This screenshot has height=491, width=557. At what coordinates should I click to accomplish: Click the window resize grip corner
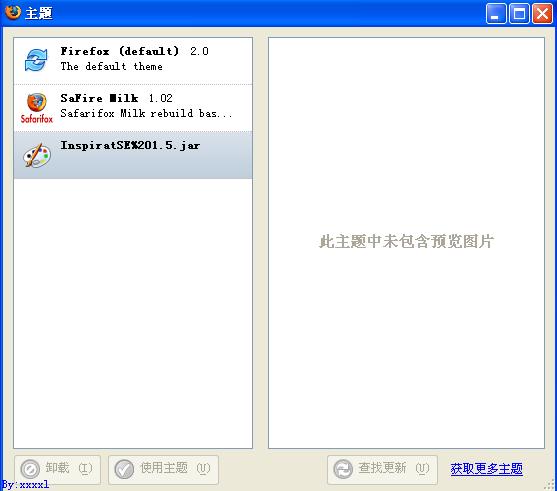click(550, 485)
